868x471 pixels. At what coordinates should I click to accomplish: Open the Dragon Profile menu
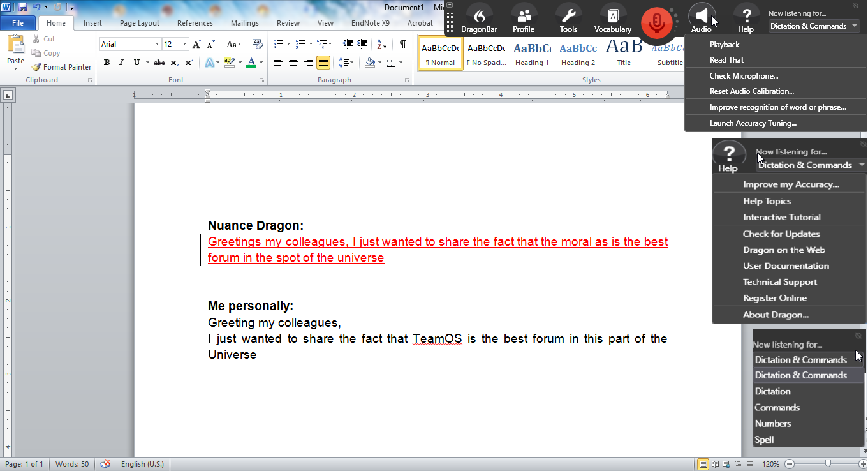click(x=524, y=19)
